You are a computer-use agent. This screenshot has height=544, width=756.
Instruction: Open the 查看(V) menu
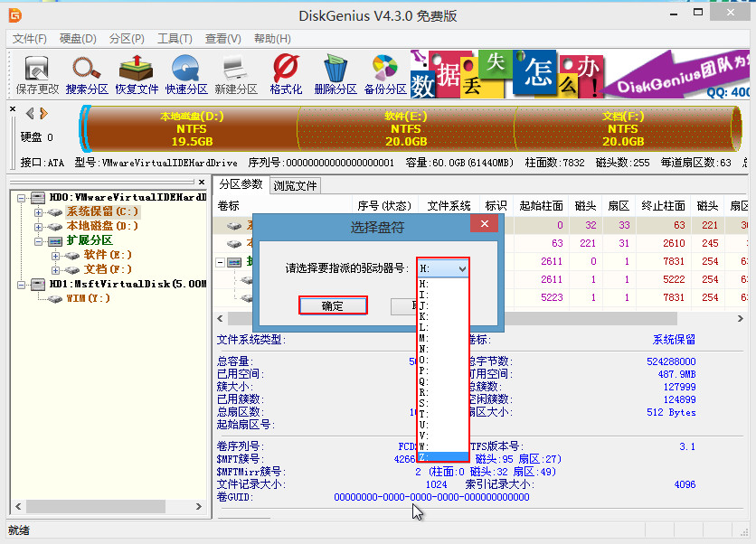coord(222,39)
